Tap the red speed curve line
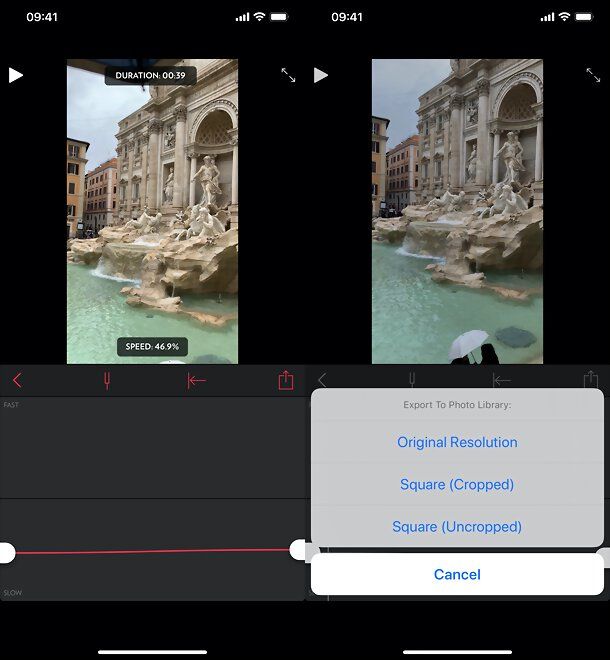 pyautogui.click(x=152, y=551)
